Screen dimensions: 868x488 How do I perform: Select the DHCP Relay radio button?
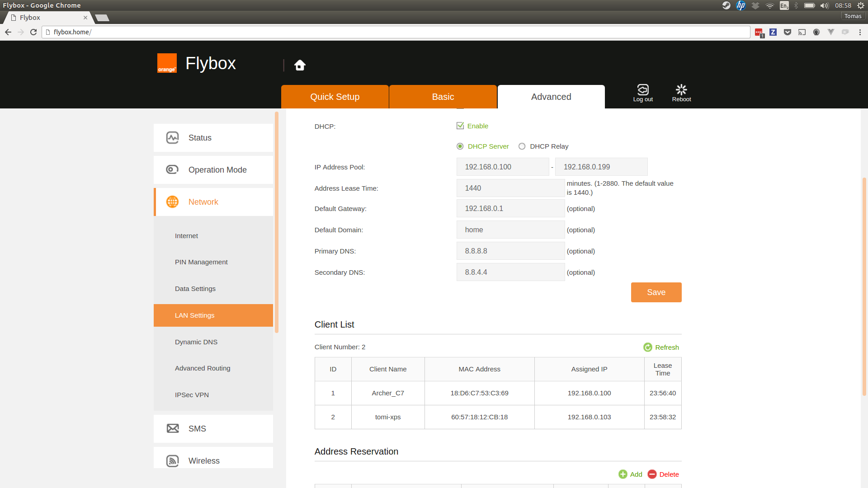[522, 146]
